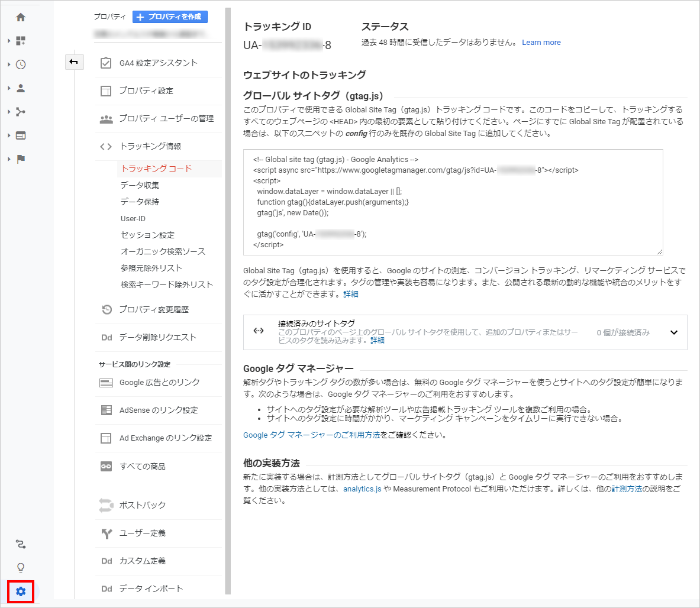Select the データ インポート label
The width and height of the screenshot is (700, 608).
(x=151, y=589)
